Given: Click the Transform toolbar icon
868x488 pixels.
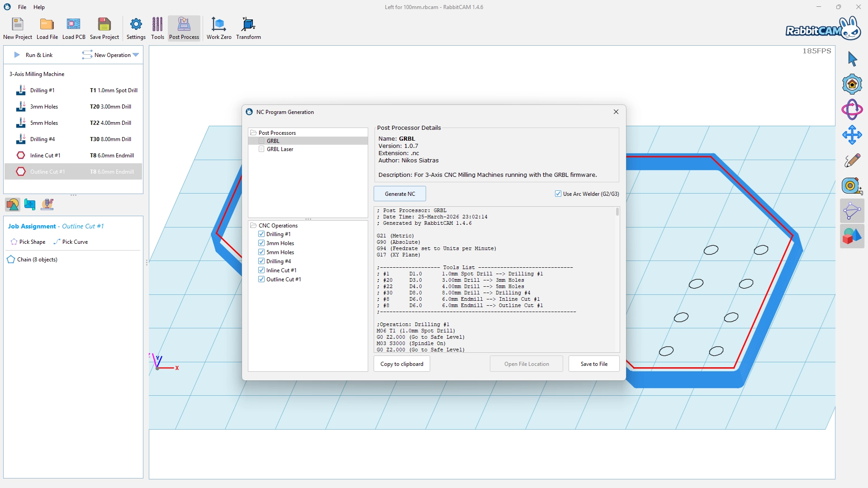Looking at the screenshot, I should (x=248, y=29).
